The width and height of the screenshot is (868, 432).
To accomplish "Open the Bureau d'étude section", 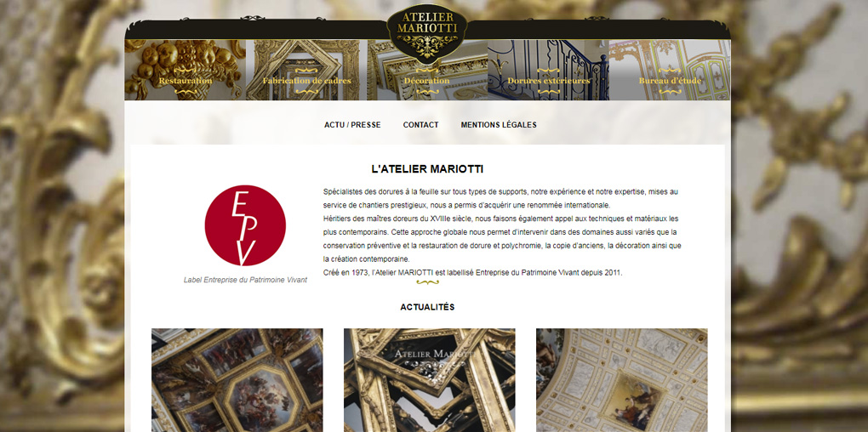I will 670,70.
